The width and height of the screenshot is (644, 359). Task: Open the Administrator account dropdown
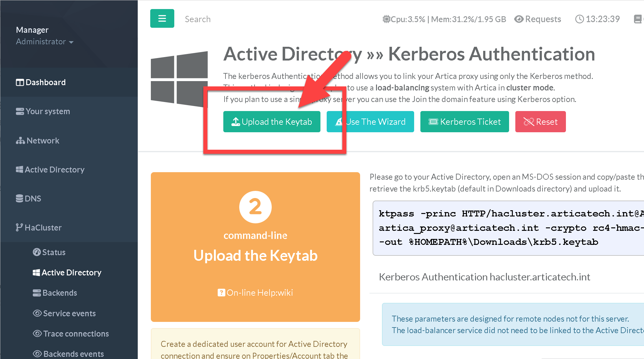(45, 42)
